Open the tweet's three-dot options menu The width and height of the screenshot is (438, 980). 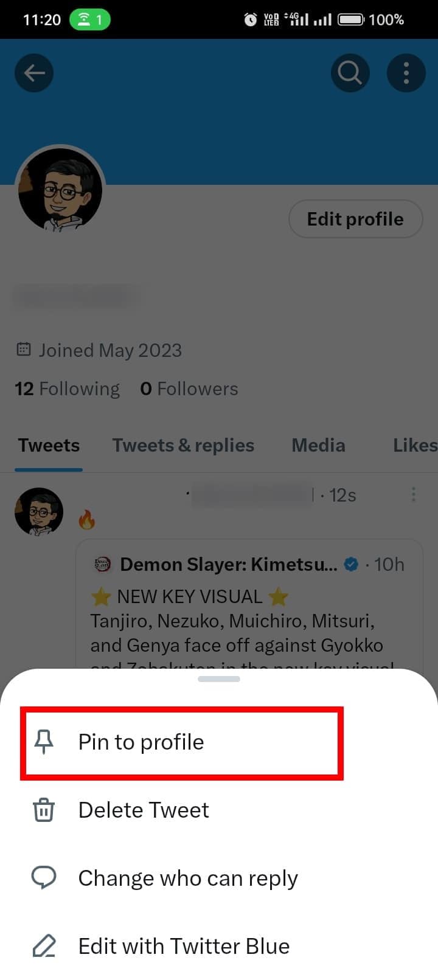pyautogui.click(x=414, y=494)
